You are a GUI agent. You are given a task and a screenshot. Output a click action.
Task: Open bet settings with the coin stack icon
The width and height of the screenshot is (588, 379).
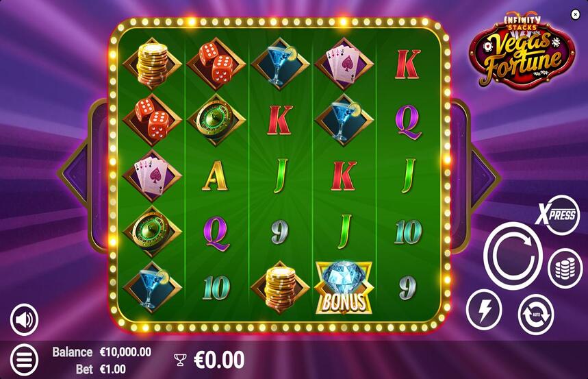click(565, 269)
